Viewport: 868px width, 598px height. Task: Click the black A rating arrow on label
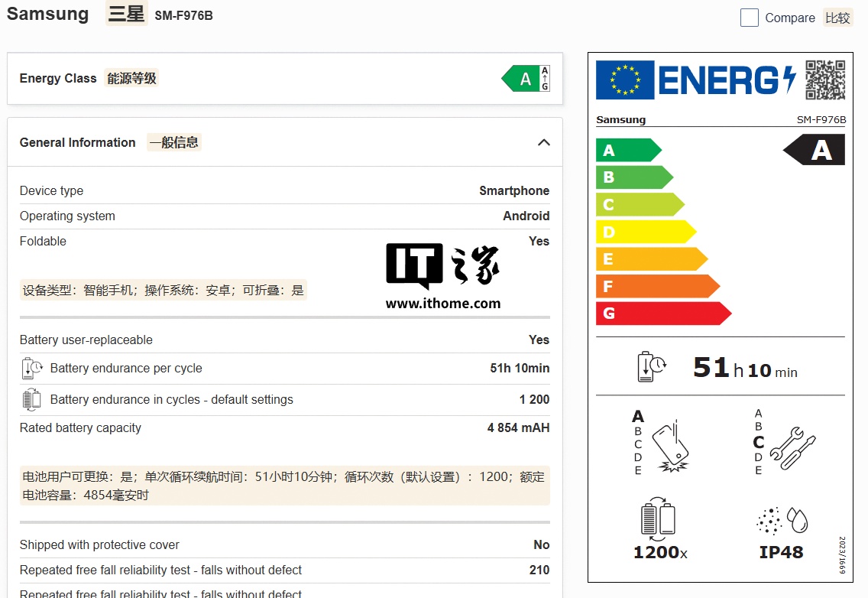pyautogui.click(x=814, y=150)
